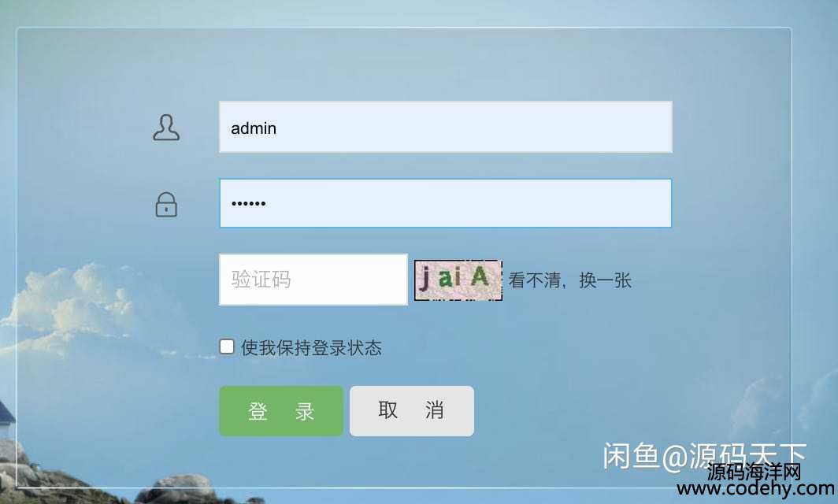Click the user silhouette icon

pyautogui.click(x=166, y=128)
